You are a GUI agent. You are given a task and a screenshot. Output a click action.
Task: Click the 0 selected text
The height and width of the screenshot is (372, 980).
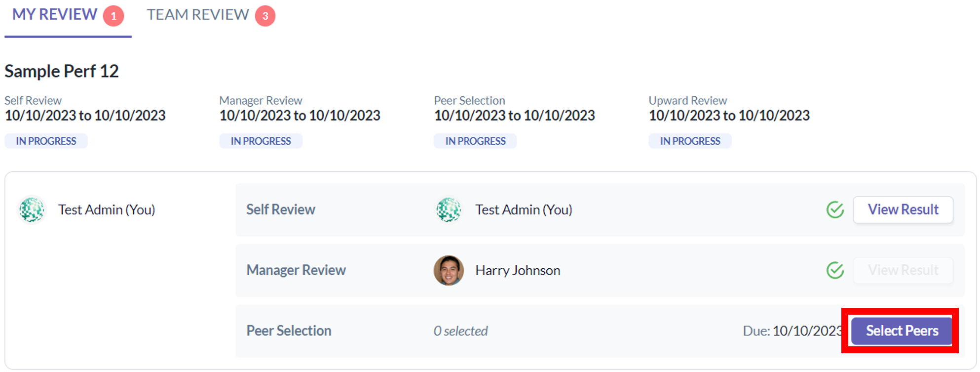pos(460,331)
